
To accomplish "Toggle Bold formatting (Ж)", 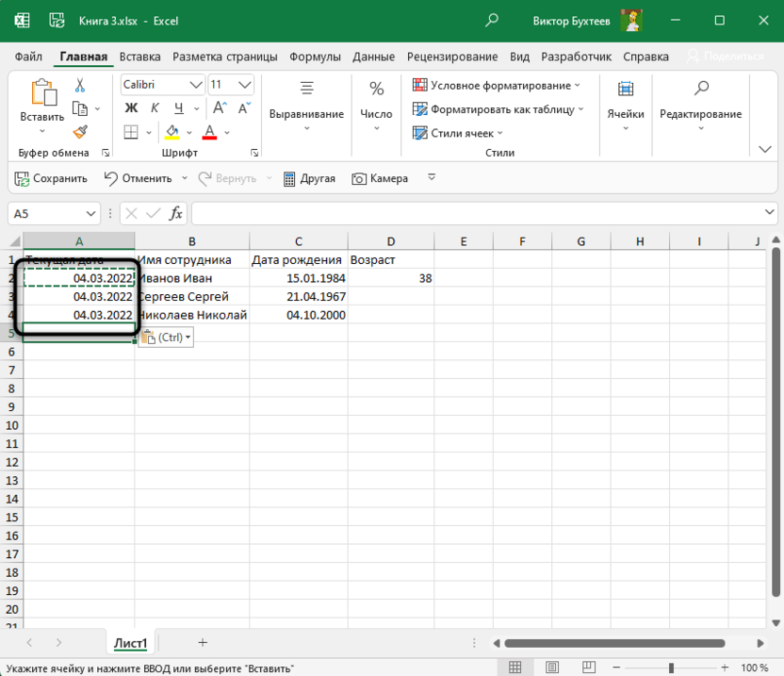I will (131, 108).
